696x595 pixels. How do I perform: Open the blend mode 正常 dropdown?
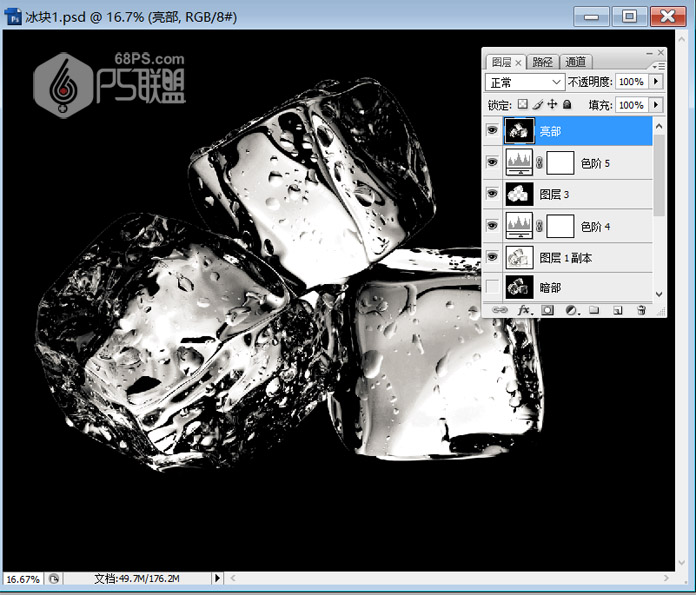coord(525,82)
